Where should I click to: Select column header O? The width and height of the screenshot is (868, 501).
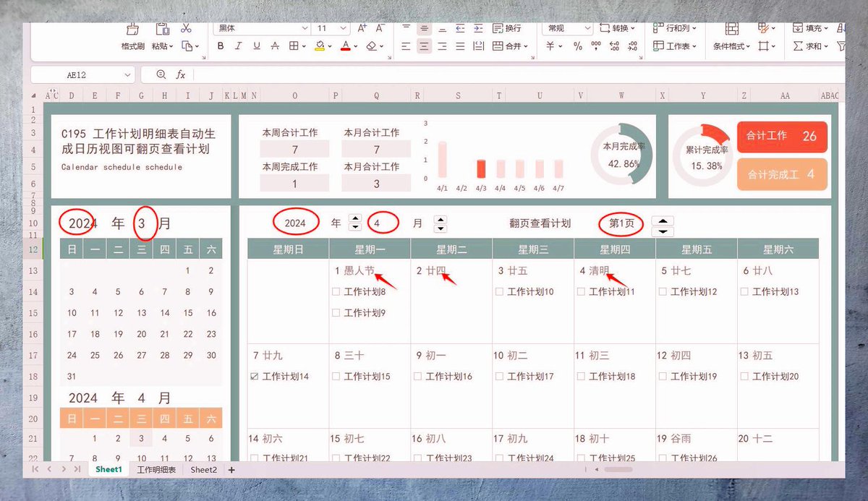pos(294,95)
